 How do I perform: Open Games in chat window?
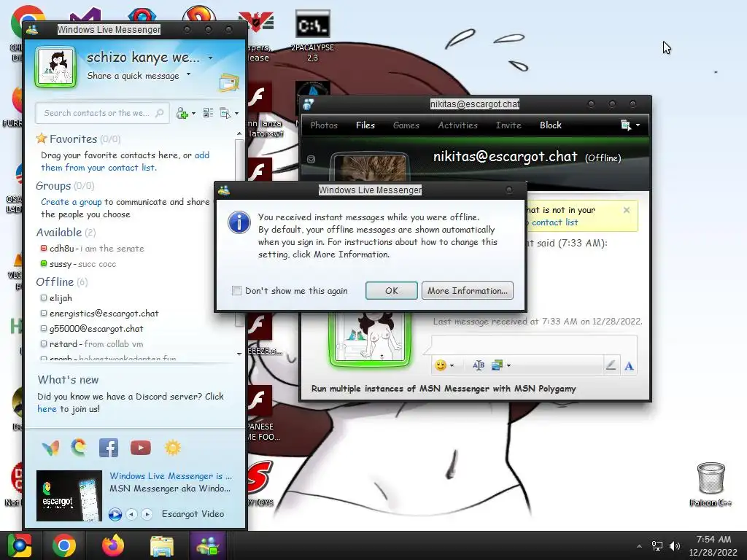[x=406, y=125]
